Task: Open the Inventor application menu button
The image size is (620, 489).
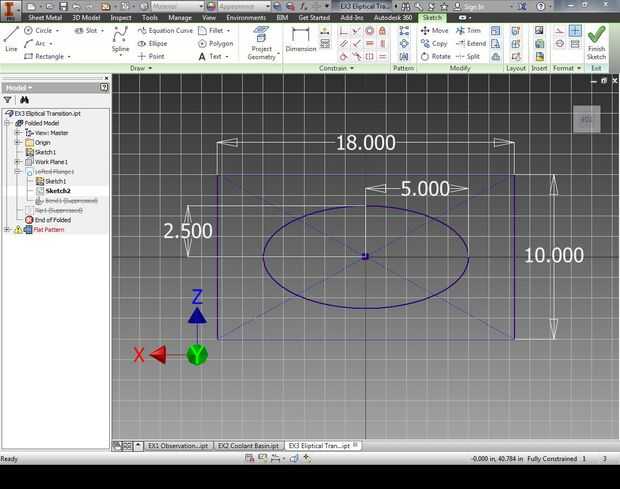Action: tap(9, 10)
